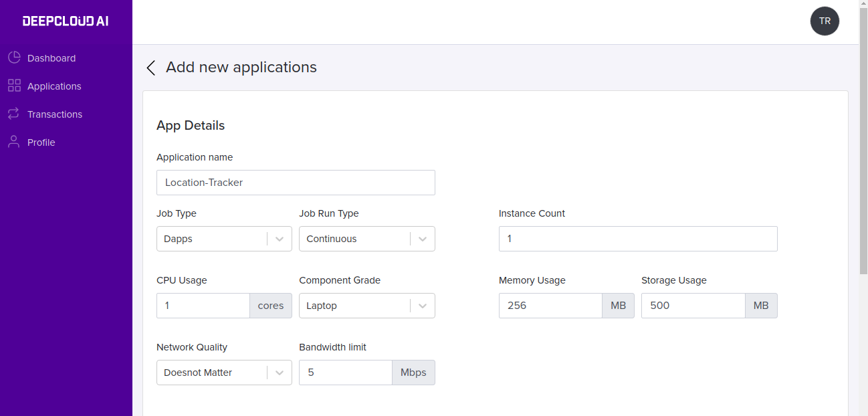Screen dimensions: 868x416
Task: Open the Job Run Type Continuous dropdown
Action: [367, 239]
